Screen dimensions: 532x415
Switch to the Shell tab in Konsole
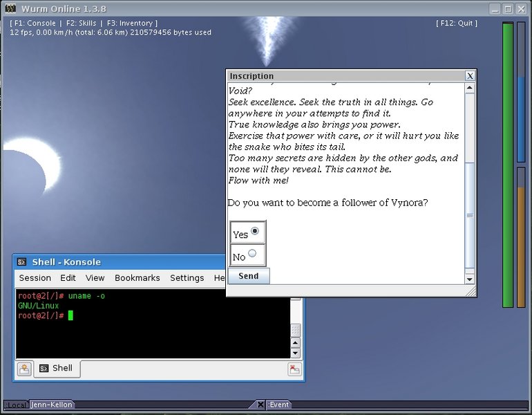(57, 368)
